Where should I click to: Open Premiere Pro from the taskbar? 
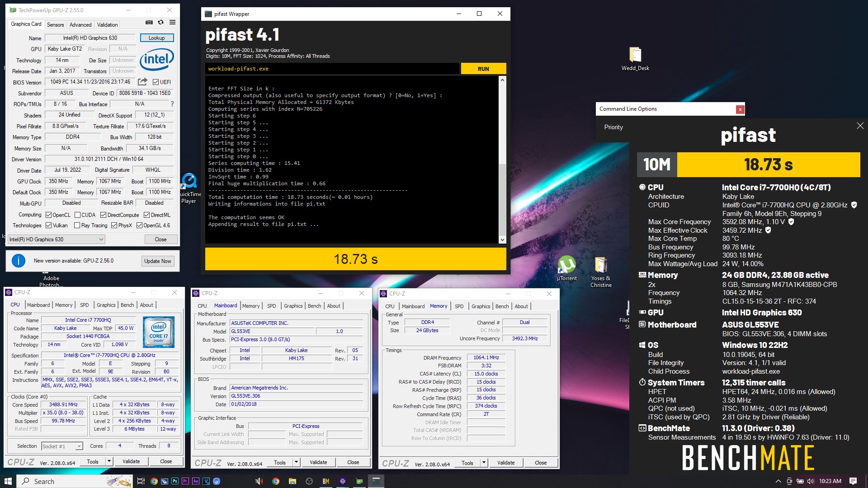tap(185, 481)
